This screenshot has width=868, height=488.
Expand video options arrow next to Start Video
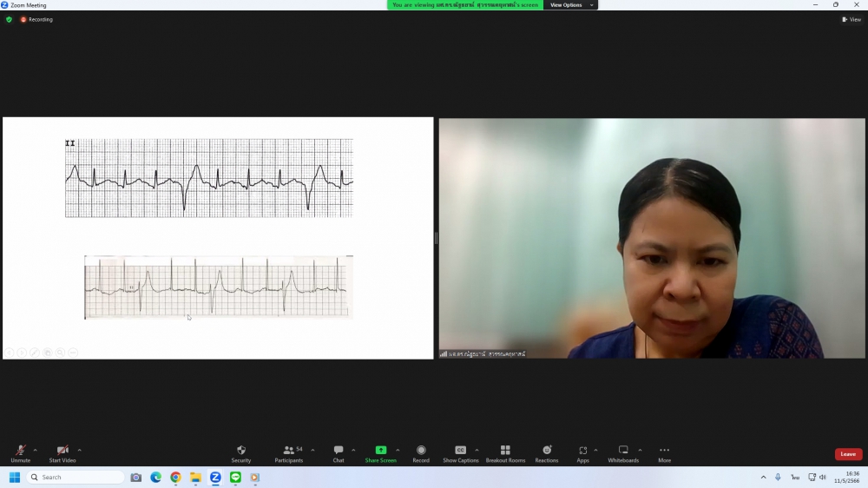79,450
